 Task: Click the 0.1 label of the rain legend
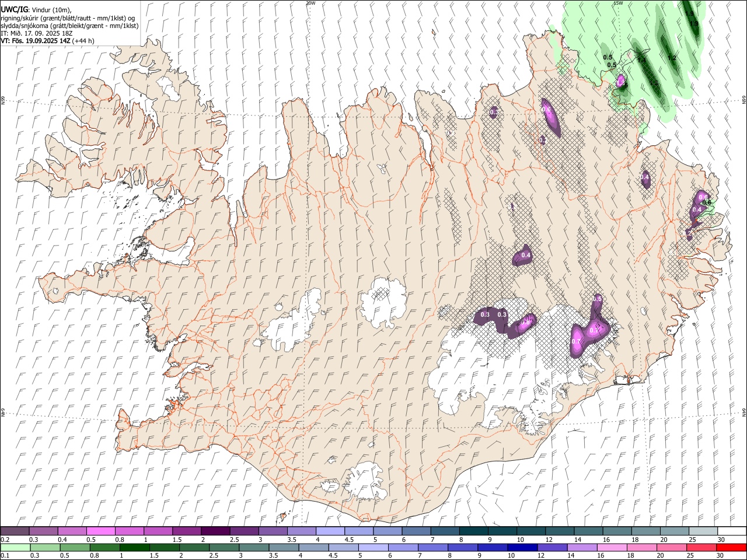click(x=5, y=556)
